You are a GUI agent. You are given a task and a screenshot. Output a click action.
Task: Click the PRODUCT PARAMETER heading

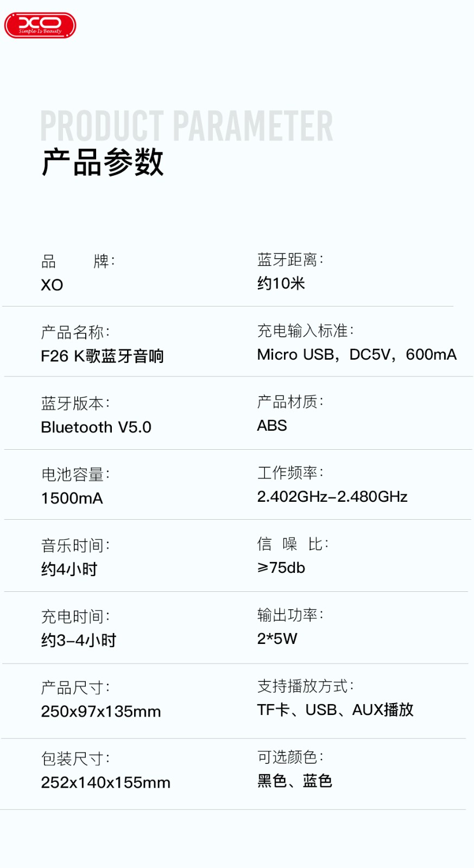[187, 126]
